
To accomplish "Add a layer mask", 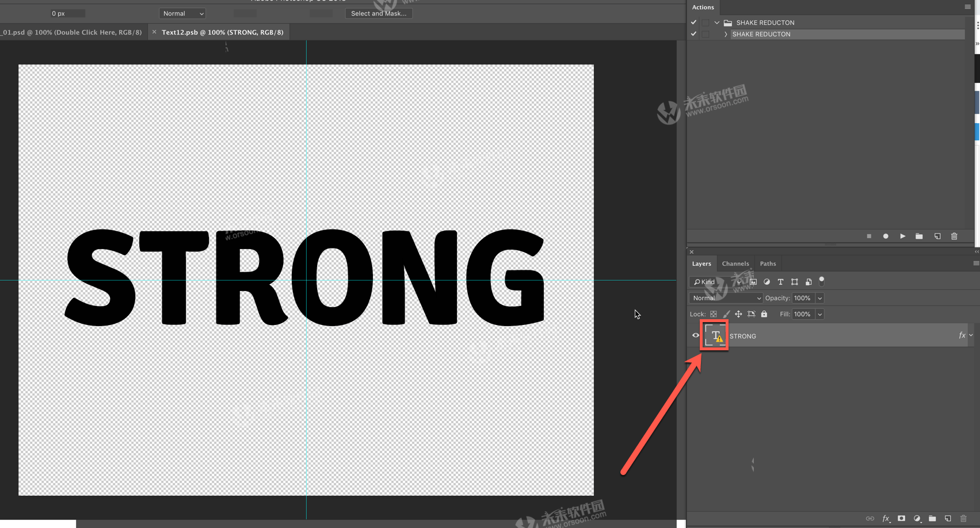I will 902,519.
